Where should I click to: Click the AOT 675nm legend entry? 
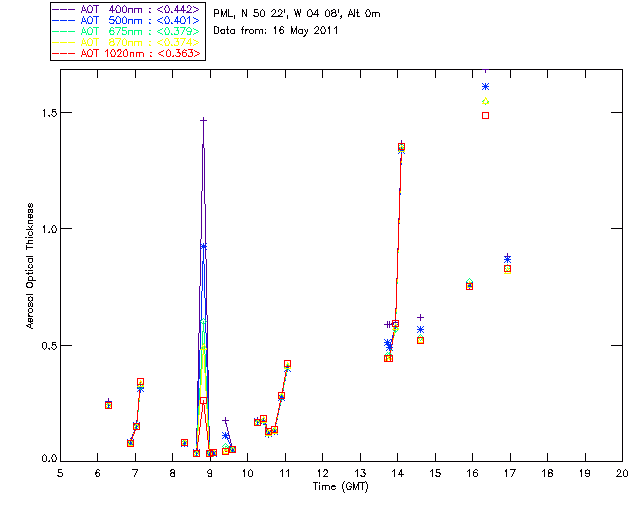click(126, 31)
